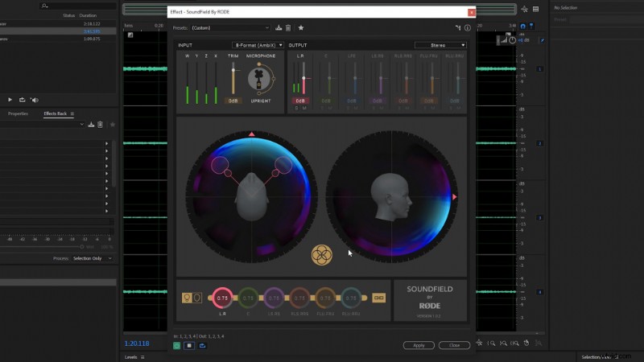Open channel map editor icon beside the info icon

click(x=458, y=28)
